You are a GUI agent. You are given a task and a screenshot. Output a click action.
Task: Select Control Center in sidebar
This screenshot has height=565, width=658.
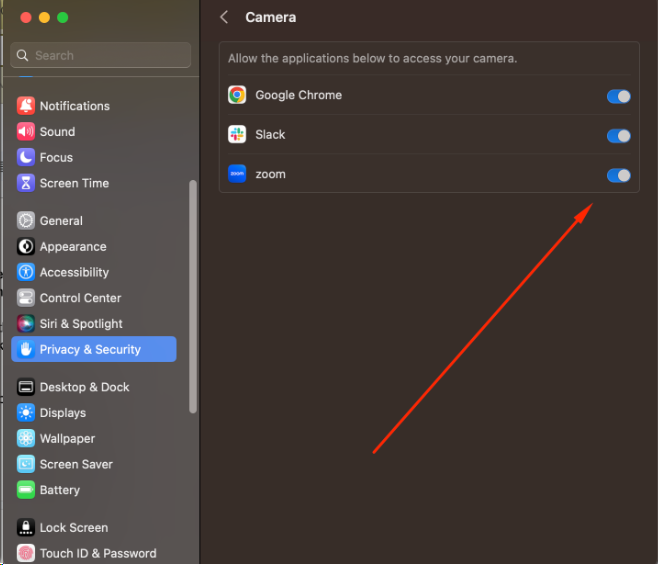(x=94, y=298)
